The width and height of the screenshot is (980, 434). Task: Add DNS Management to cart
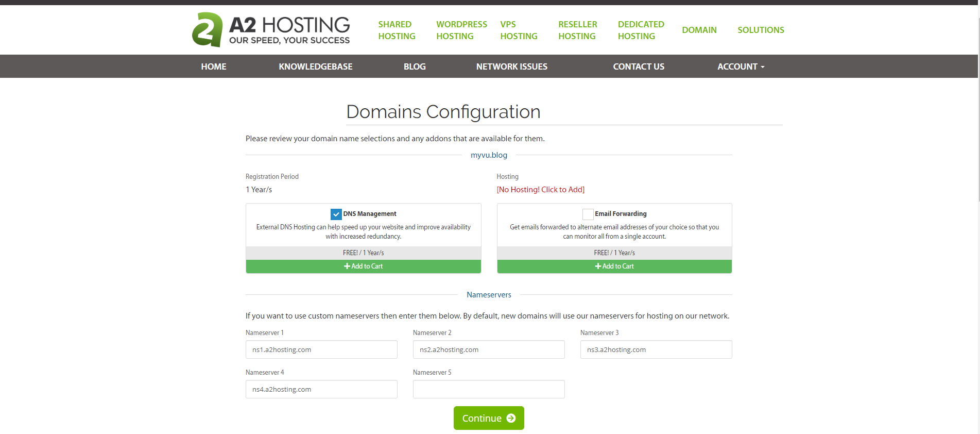(363, 266)
